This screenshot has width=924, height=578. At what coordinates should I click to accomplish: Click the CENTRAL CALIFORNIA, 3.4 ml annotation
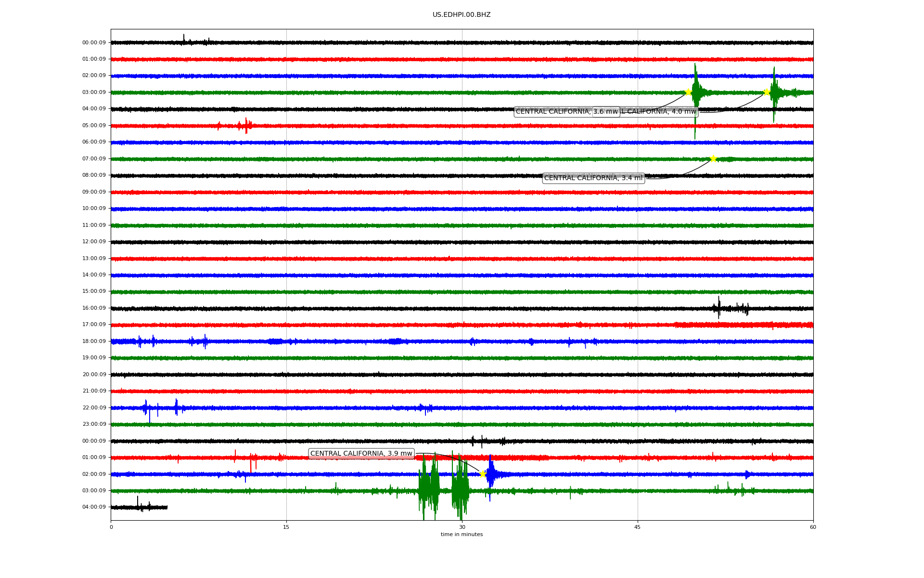(593, 178)
